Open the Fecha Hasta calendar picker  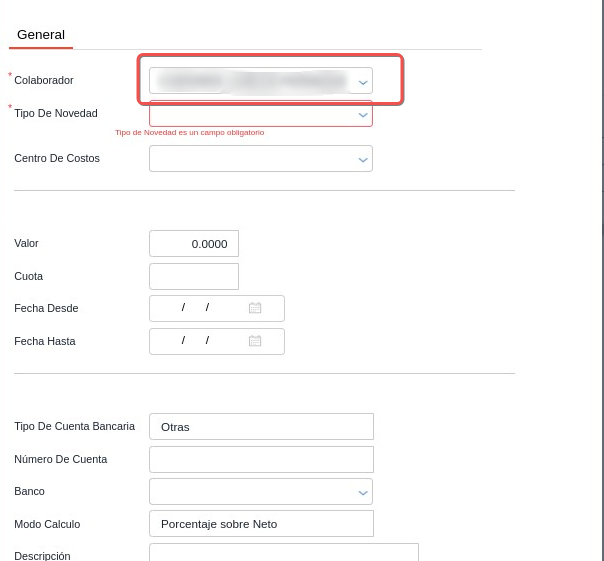(255, 341)
